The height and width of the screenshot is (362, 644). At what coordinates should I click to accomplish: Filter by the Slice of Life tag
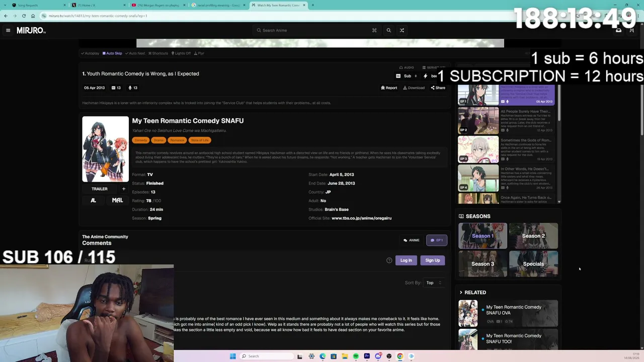tap(200, 140)
